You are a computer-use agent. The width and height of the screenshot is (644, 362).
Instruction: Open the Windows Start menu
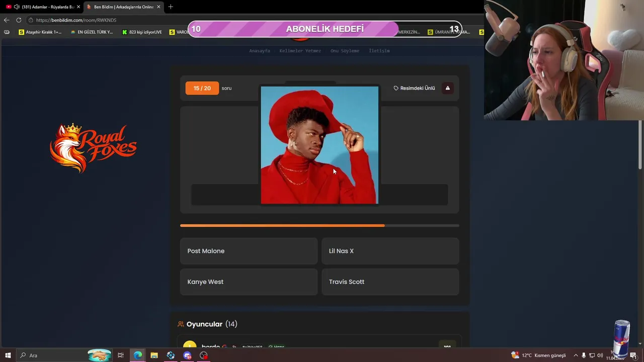8,355
